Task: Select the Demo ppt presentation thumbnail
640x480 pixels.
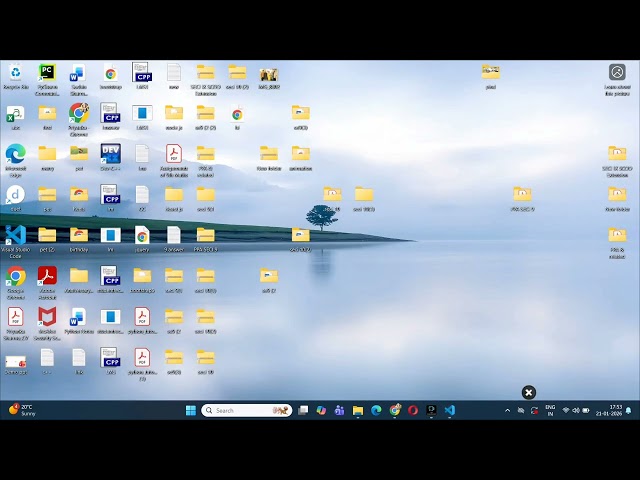Action: [16, 364]
